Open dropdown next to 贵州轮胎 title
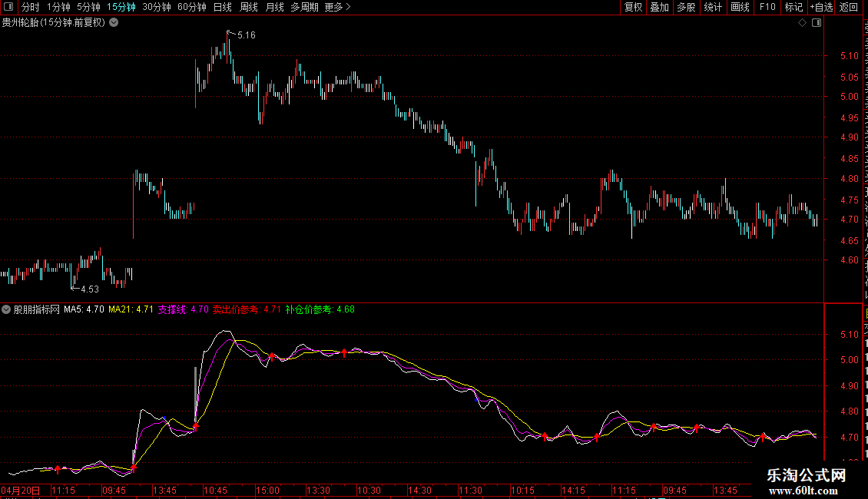Screen dimensions: 868x499 click(114, 22)
